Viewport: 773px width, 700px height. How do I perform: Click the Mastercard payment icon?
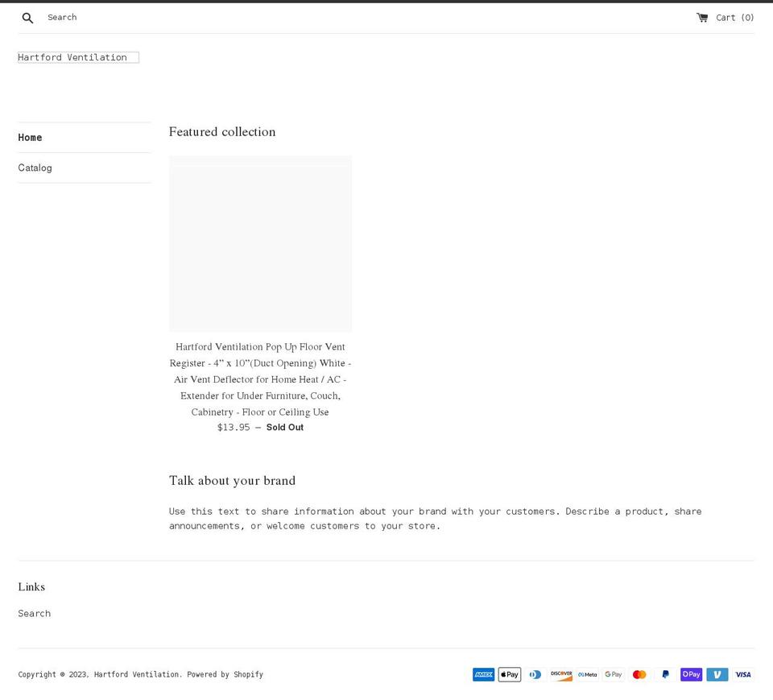pyautogui.click(x=639, y=674)
